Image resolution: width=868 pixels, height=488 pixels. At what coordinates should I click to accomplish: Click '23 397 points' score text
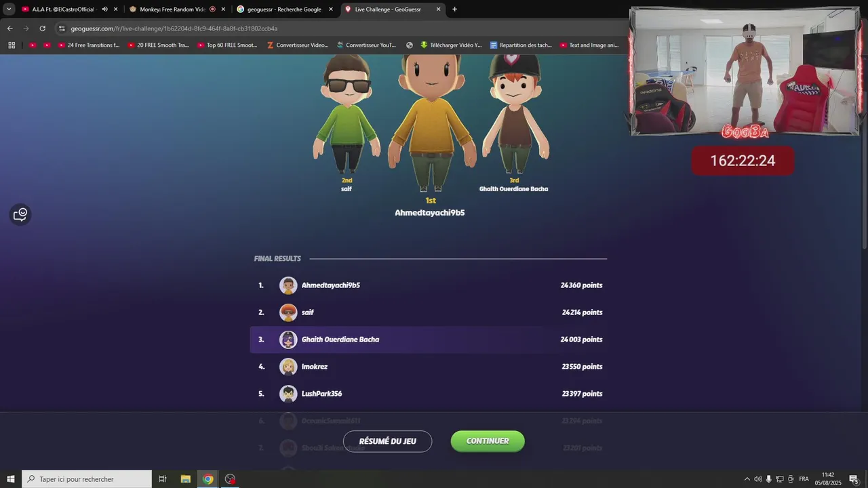pyautogui.click(x=582, y=394)
